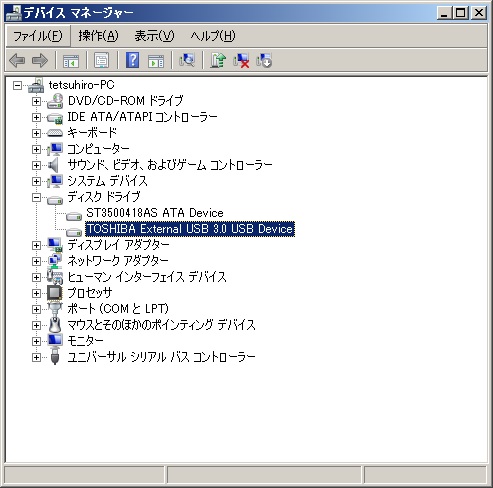Open the blue Help question mark icon

[133, 60]
